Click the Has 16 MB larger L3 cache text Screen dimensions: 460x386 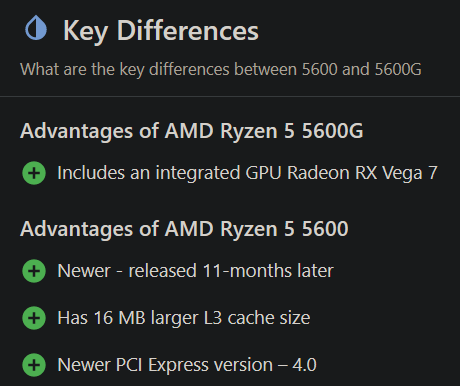click(184, 318)
